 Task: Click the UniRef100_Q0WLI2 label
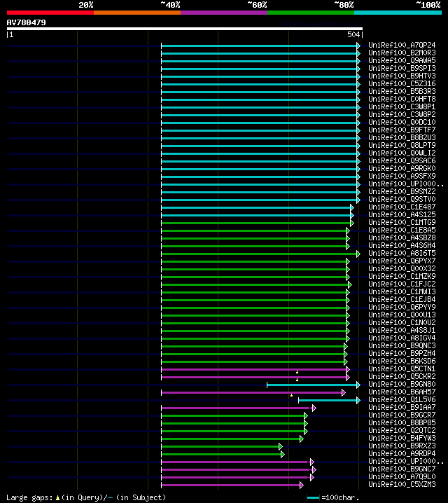click(402, 153)
